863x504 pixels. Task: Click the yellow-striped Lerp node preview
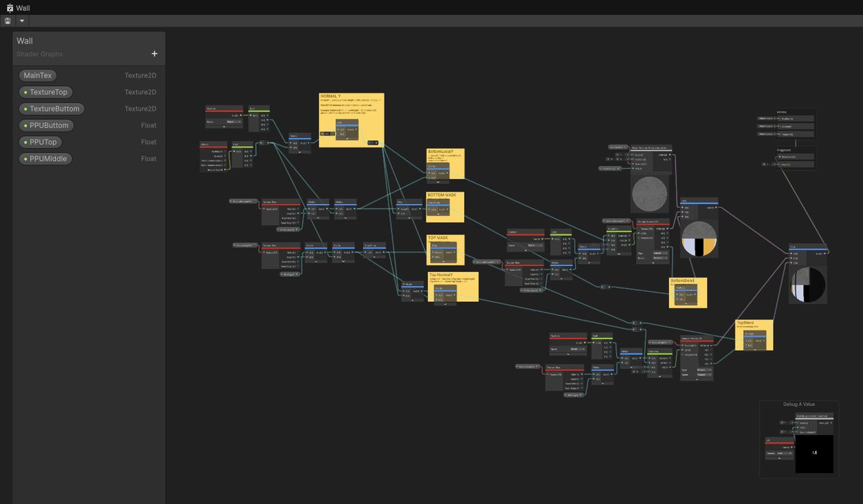(698, 239)
